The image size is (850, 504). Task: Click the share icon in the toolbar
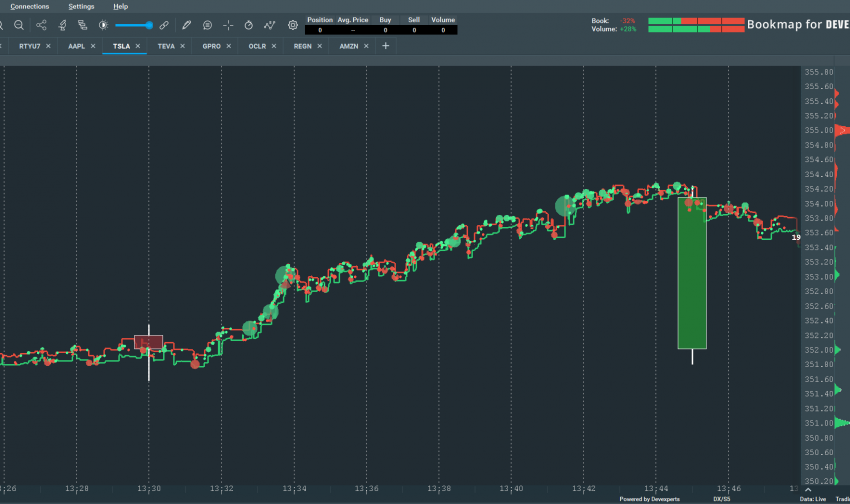pyautogui.click(x=41, y=25)
